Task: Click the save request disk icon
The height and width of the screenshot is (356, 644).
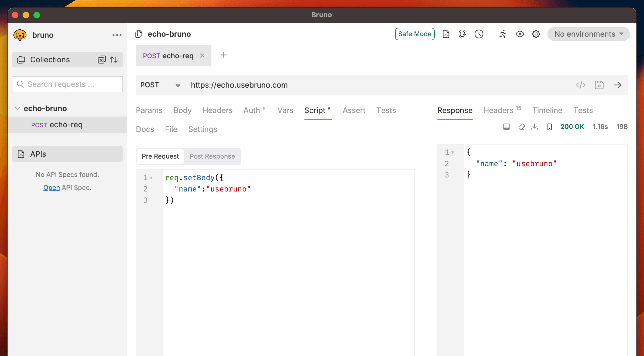Action: point(599,85)
